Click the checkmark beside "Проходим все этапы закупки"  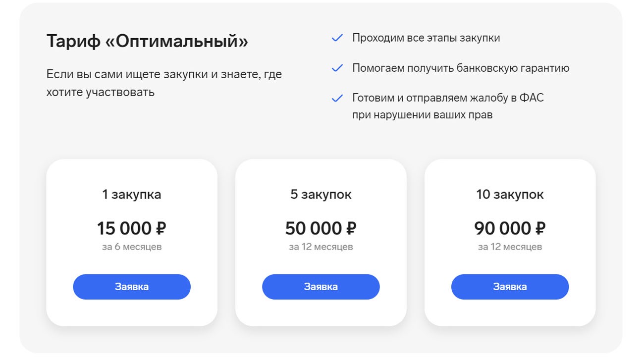tap(337, 38)
